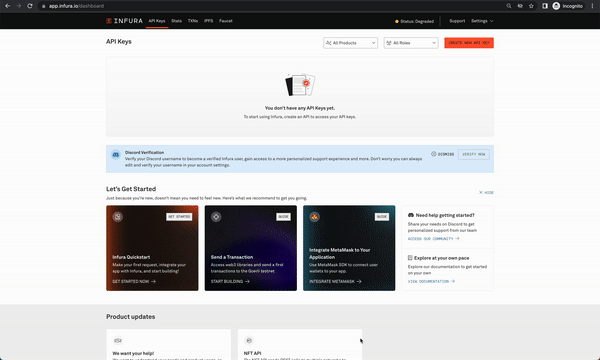Open the IPFS tab

coord(209,21)
